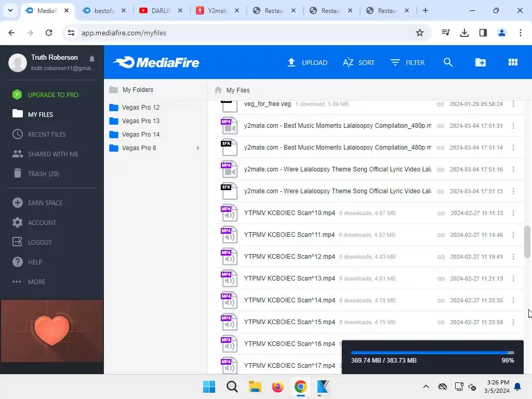Open more options for Scan^10.mp4
Image resolution: width=532 pixels, height=399 pixels.
[x=513, y=213]
